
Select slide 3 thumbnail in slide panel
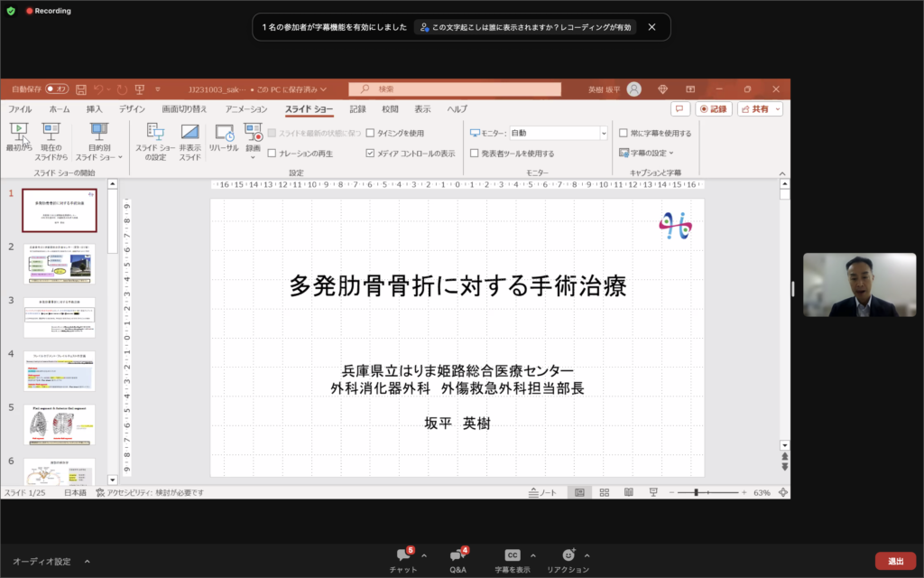tap(59, 317)
